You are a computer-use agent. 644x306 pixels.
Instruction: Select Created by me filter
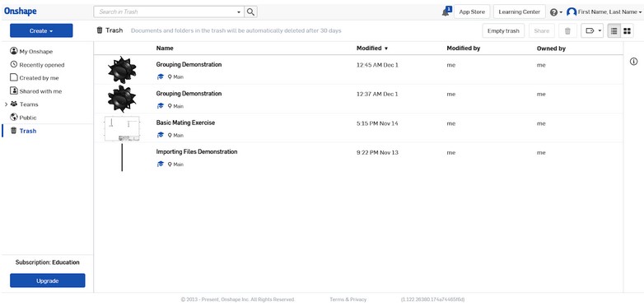[x=39, y=78]
